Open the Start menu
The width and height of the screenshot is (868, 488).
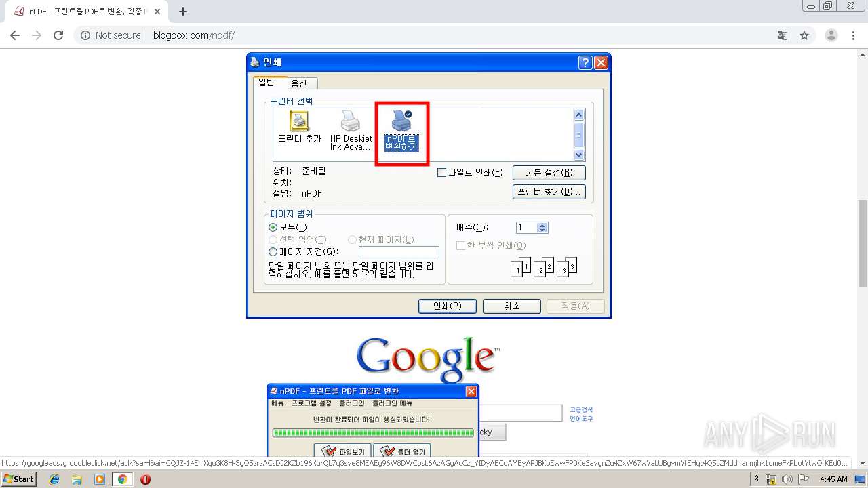19,479
